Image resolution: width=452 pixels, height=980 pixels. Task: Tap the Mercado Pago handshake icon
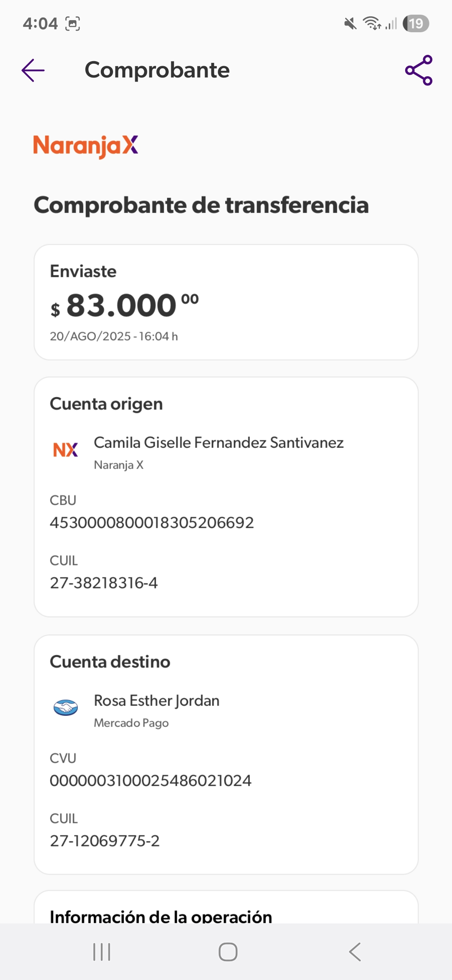coord(66,707)
